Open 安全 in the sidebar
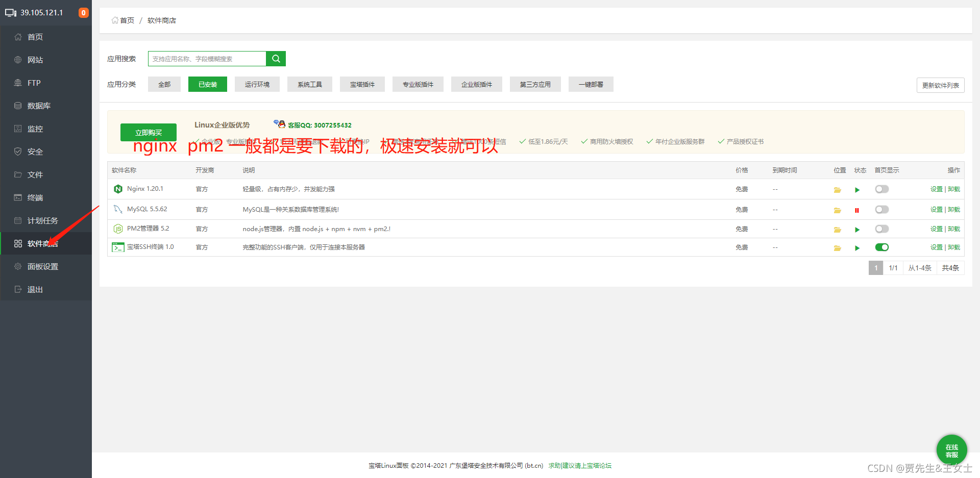 [x=46, y=152]
